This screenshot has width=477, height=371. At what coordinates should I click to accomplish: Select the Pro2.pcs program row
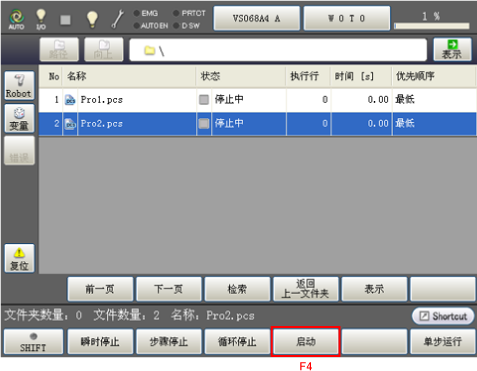tap(257, 124)
